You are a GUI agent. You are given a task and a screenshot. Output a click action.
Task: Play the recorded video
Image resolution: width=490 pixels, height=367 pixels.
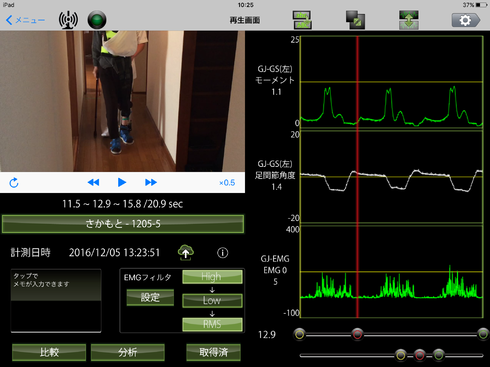[122, 182]
